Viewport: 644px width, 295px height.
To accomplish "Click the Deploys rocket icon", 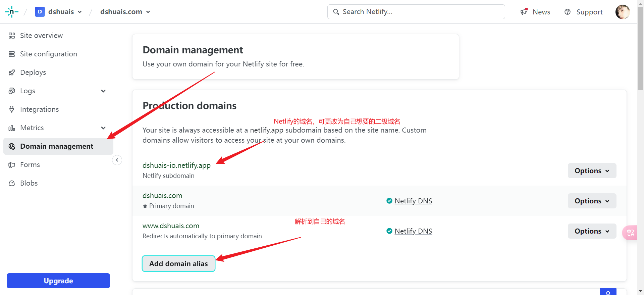I will click(x=12, y=72).
